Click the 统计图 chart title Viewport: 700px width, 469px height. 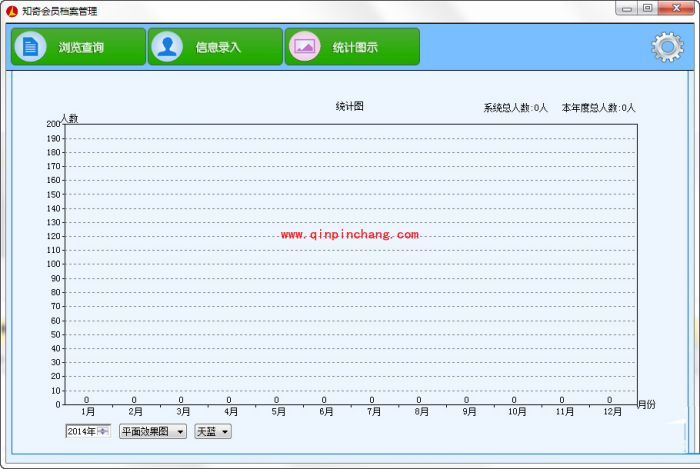pos(350,106)
